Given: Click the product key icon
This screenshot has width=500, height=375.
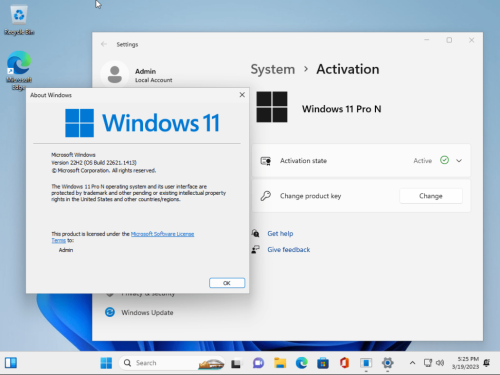Looking at the screenshot, I should (x=266, y=196).
